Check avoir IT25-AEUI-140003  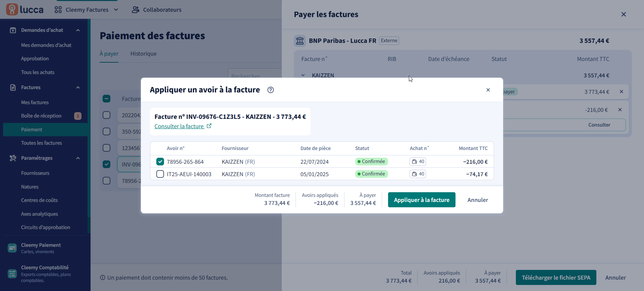pos(160,174)
